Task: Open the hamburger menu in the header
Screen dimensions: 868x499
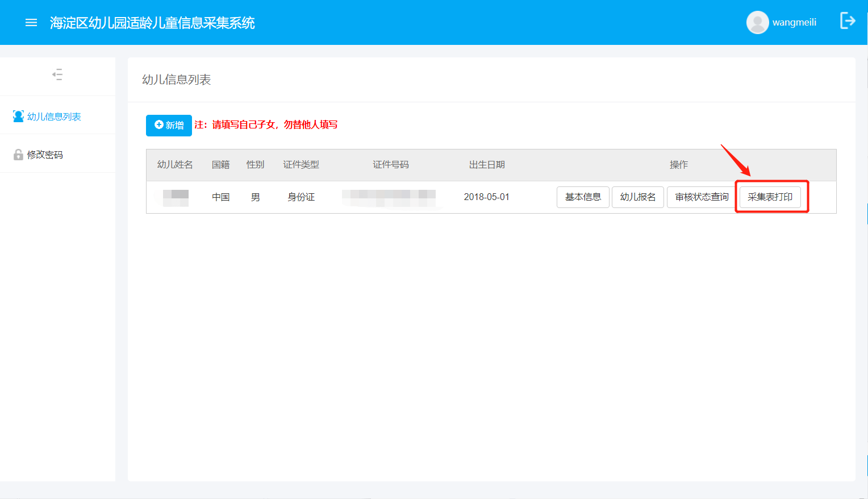Action: point(31,23)
